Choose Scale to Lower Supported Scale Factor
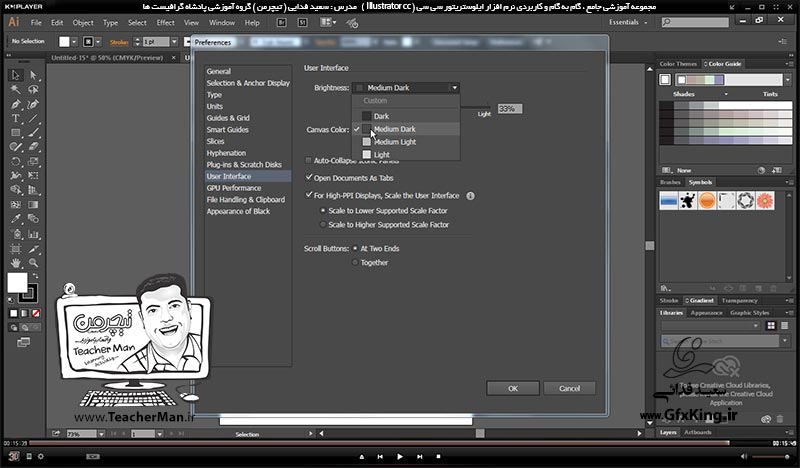The width and height of the screenshot is (800, 468). (322, 210)
